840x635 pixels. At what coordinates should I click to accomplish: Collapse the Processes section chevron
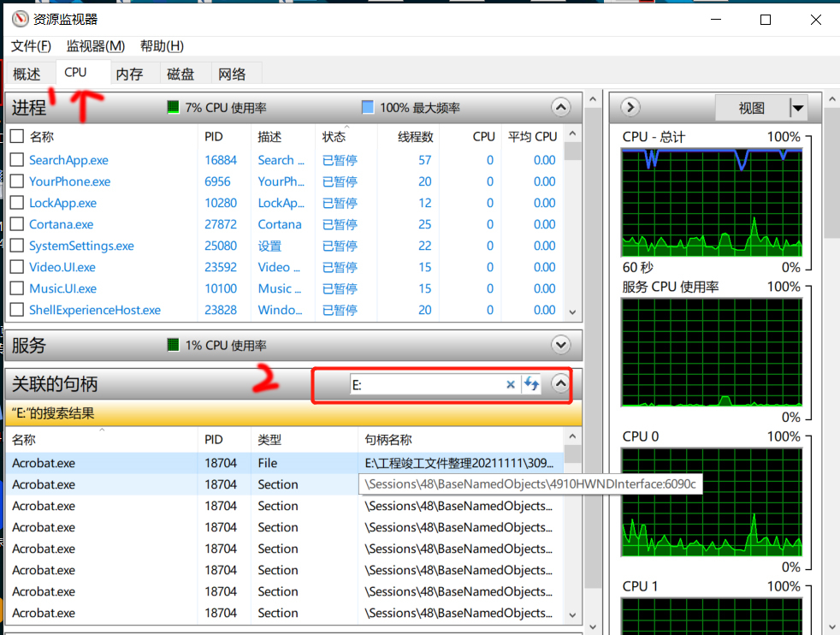click(560, 108)
